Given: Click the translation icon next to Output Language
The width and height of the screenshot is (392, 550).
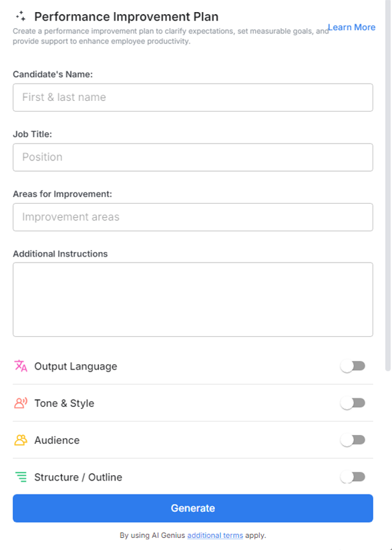Looking at the screenshot, I should (x=19, y=366).
